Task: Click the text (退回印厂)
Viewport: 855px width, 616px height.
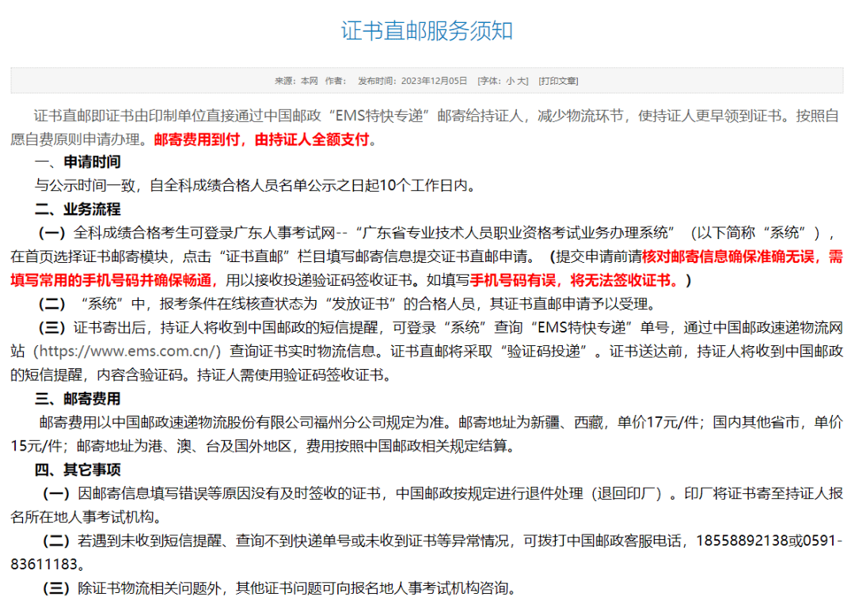Action: pos(626,493)
